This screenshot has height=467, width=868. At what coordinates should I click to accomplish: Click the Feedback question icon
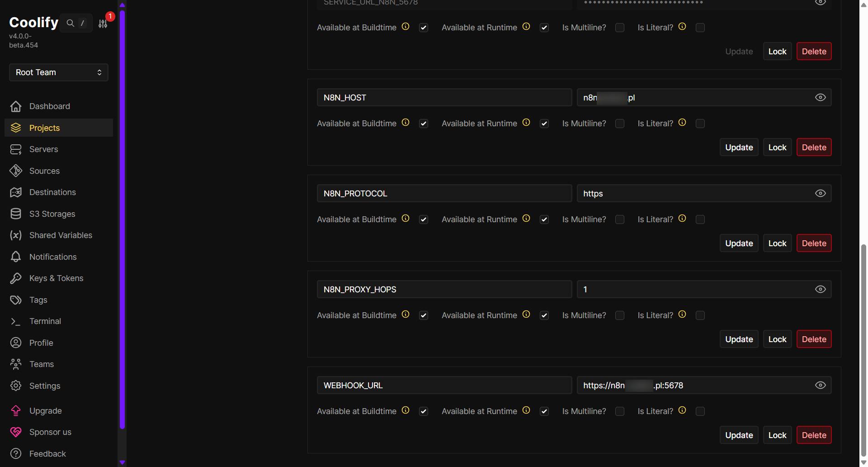coord(16,454)
